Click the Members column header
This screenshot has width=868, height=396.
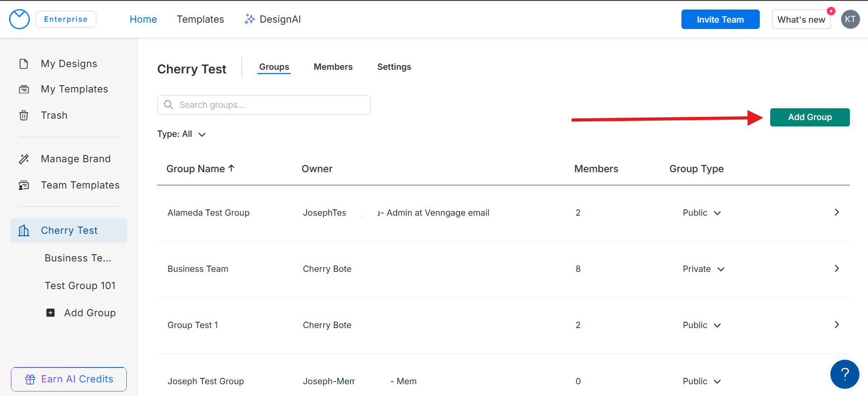(596, 169)
